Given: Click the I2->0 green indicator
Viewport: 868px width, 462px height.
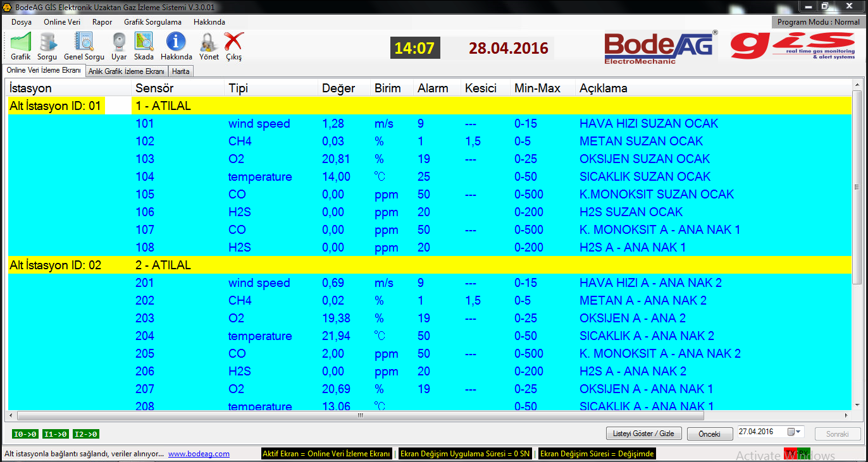Looking at the screenshot, I should pyautogui.click(x=86, y=434).
